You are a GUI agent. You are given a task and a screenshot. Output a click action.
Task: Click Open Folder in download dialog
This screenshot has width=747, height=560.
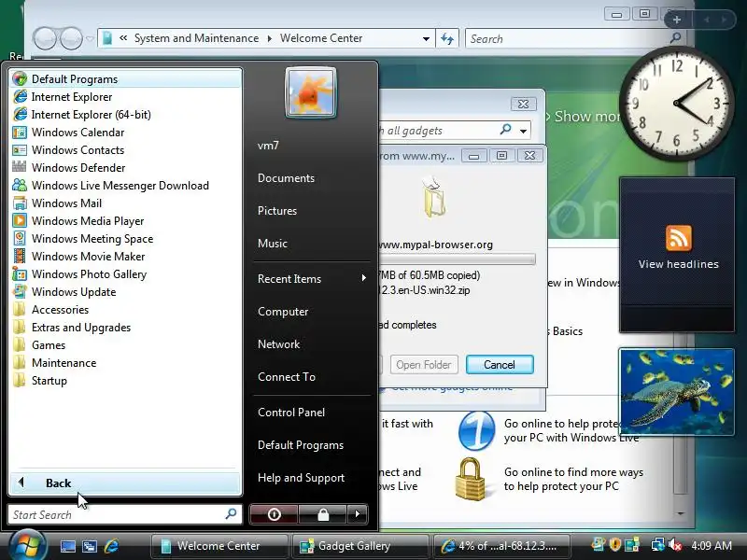pos(424,365)
